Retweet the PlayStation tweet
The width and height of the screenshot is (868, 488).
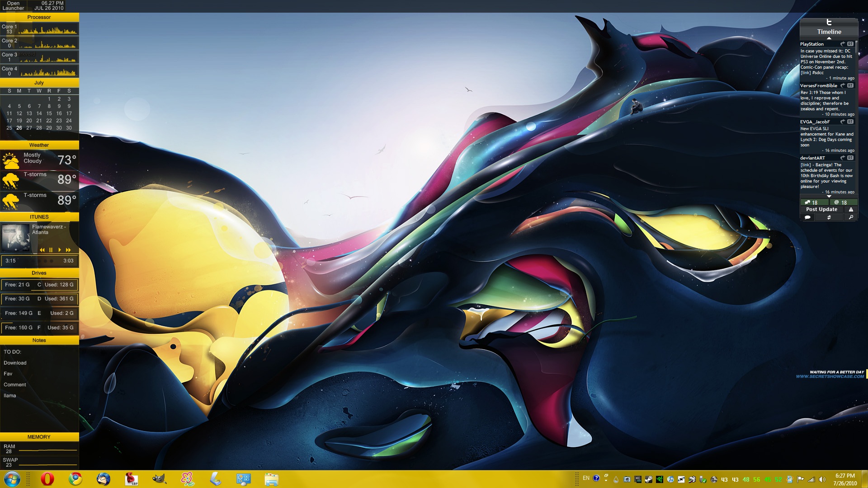coord(850,44)
